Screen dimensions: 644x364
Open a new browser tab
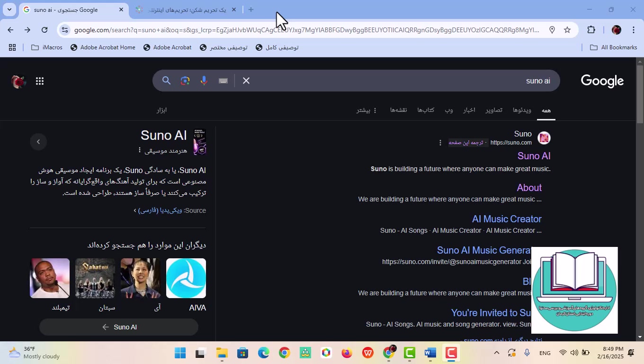(x=251, y=9)
